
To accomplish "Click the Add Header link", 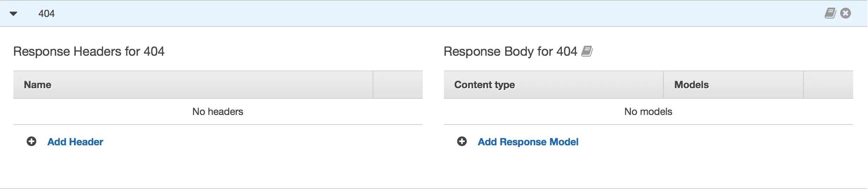I will click(x=75, y=142).
